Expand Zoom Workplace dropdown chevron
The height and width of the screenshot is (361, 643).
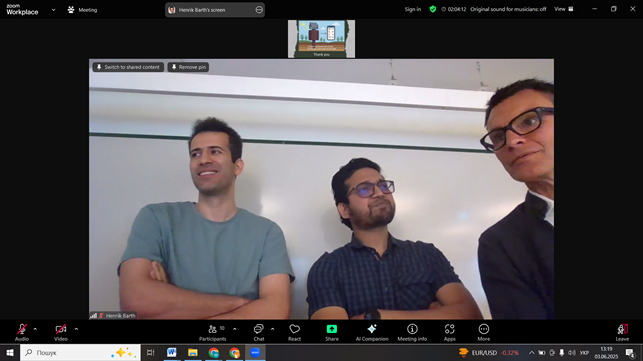coord(53,10)
